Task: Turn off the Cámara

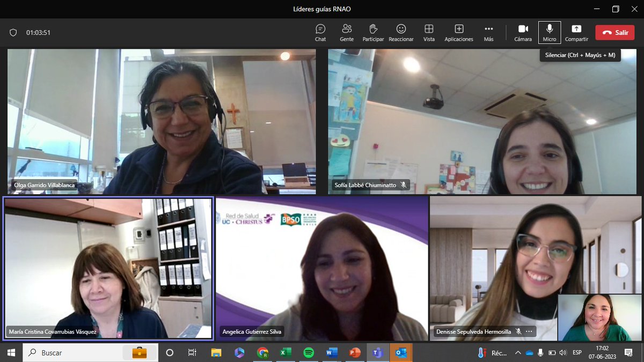Action: (522, 32)
